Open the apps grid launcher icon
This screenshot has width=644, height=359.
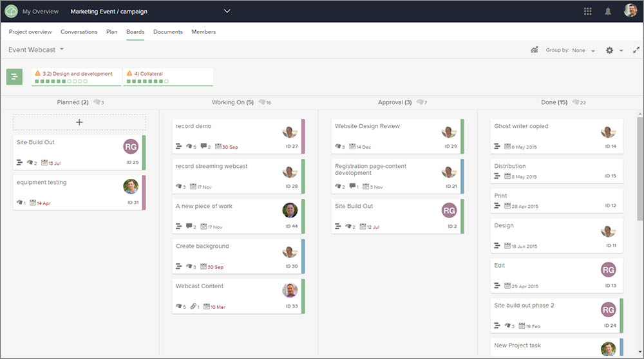(587, 11)
